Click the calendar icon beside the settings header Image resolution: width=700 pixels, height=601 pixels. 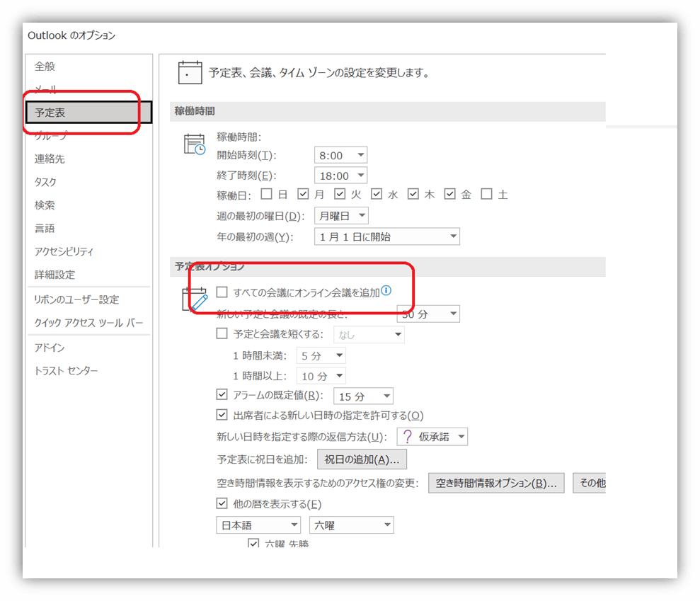coord(190,72)
